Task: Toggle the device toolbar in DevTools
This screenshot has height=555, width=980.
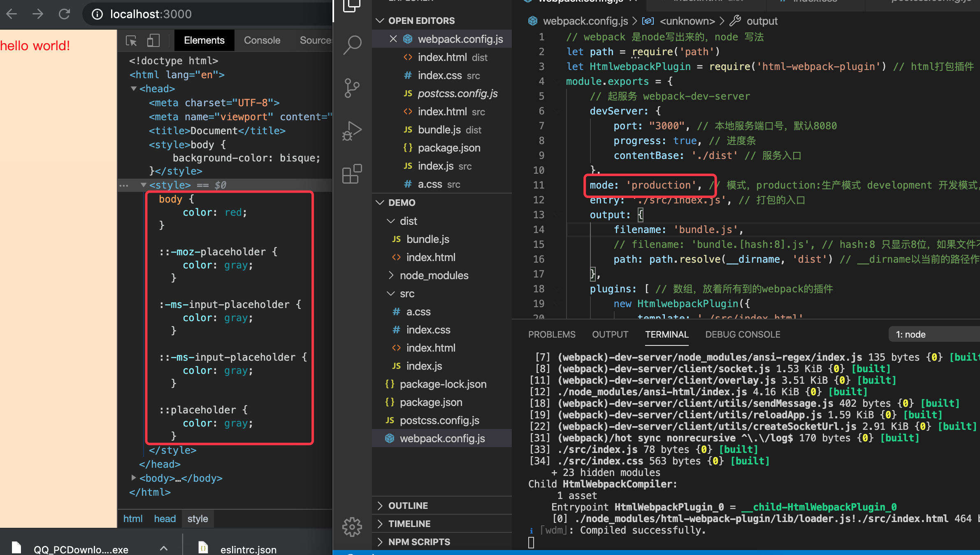Action: [x=153, y=40]
